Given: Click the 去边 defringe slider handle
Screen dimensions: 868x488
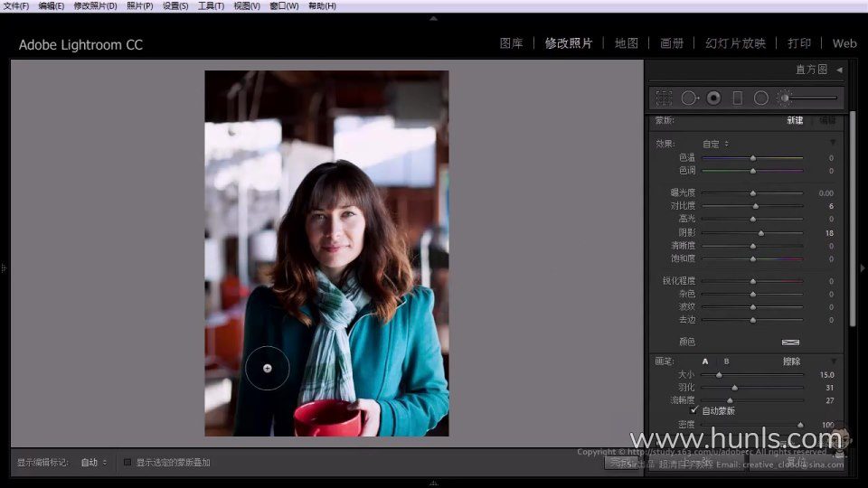Looking at the screenshot, I should point(753,320).
